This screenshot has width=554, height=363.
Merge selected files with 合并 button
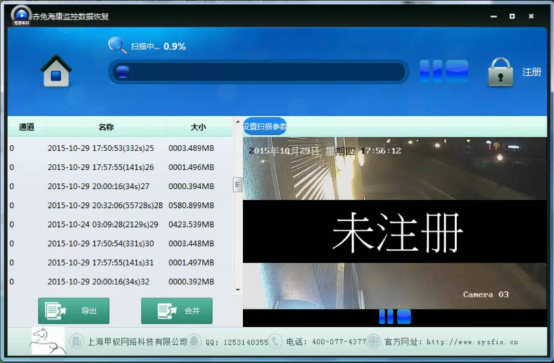pyautogui.click(x=177, y=311)
